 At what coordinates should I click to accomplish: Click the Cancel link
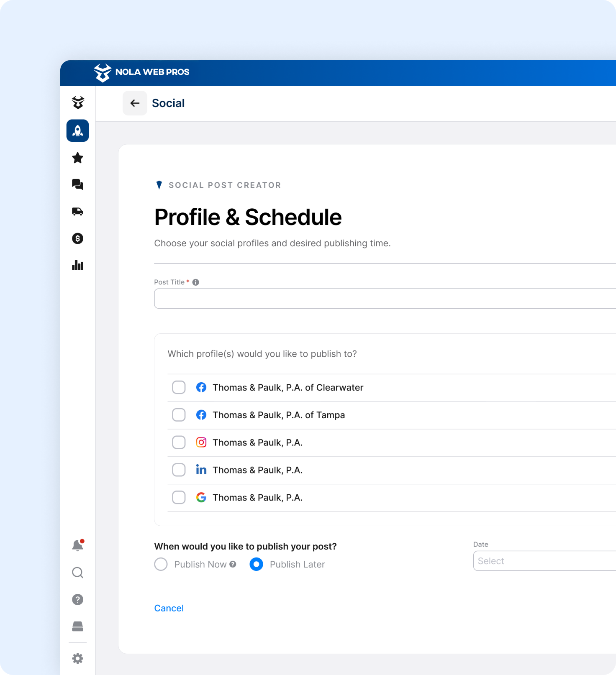169,608
